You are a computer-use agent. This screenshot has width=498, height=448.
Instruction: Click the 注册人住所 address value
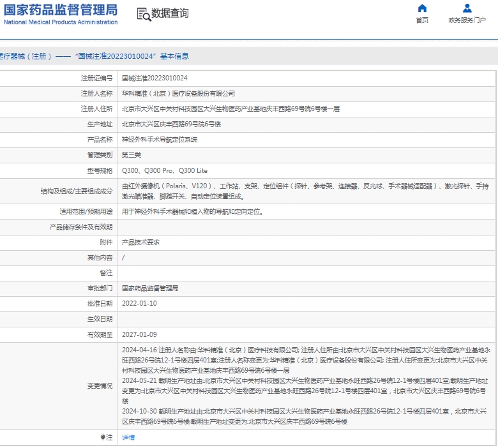[x=231, y=109]
